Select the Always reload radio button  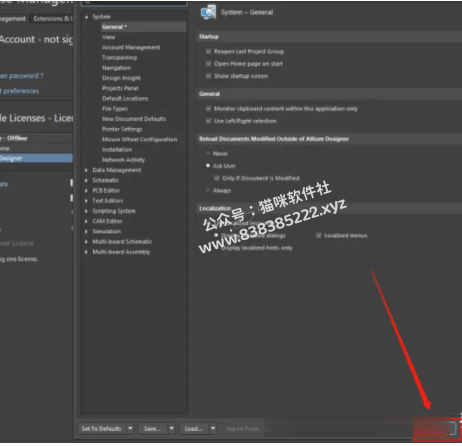coord(208,190)
